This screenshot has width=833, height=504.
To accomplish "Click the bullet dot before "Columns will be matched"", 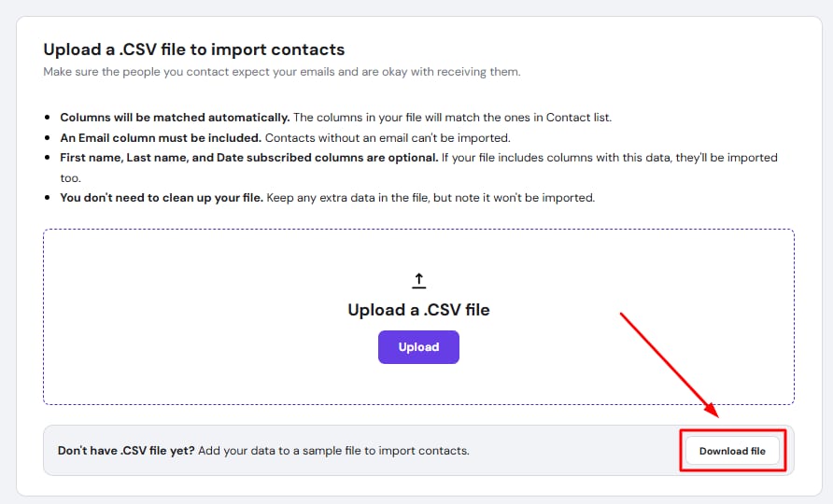I will pyautogui.click(x=49, y=118).
